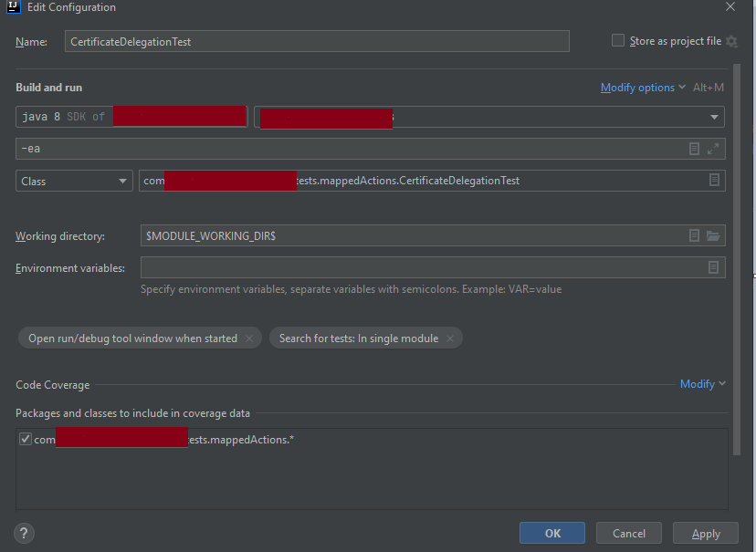Browse for the main class via the field icon
This screenshot has height=552, width=756.
pyautogui.click(x=714, y=180)
